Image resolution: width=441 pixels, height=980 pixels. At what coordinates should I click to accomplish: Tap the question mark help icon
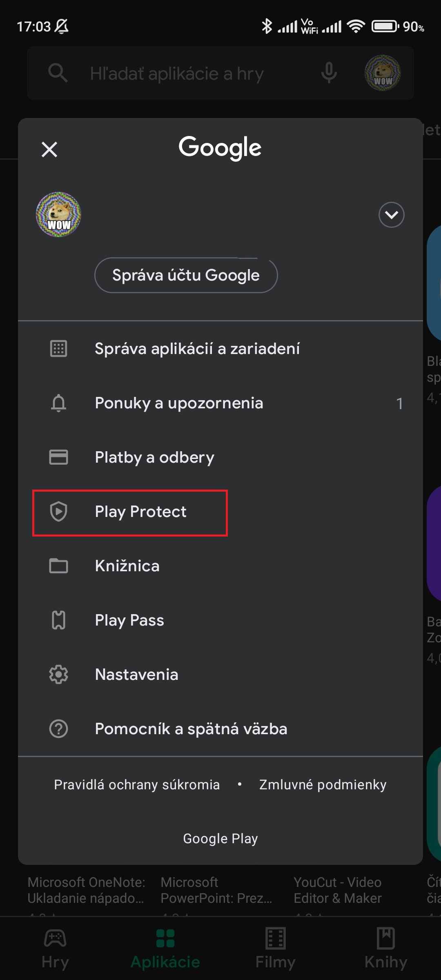pos(58,729)
